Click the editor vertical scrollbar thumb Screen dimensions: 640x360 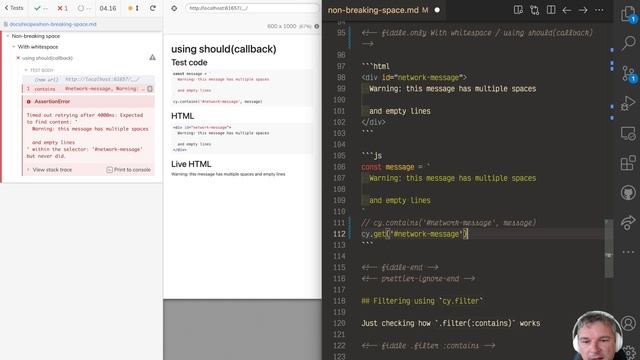[x=609, y=248]
